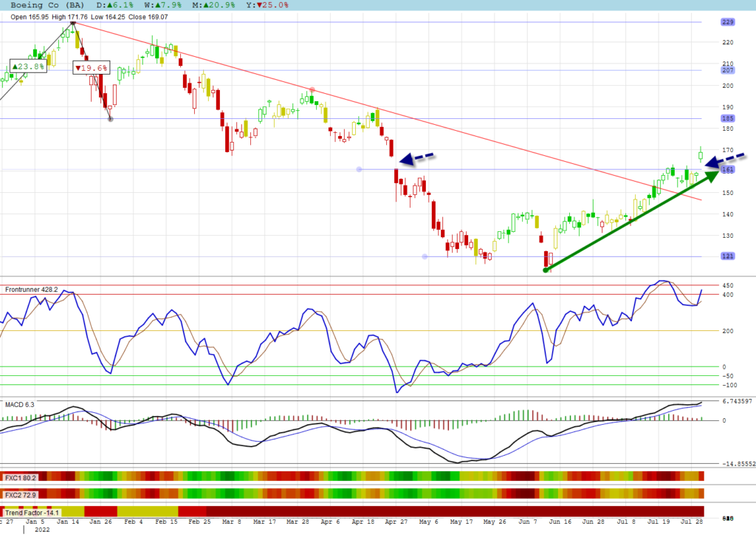Click the 170 price axis label

pos(727,150)
